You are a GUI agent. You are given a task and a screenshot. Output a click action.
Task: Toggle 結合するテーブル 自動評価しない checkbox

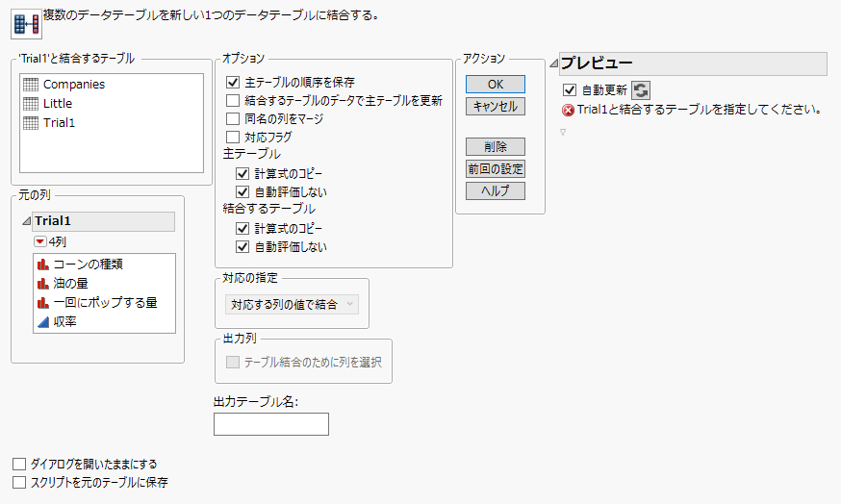coord(242,246)
